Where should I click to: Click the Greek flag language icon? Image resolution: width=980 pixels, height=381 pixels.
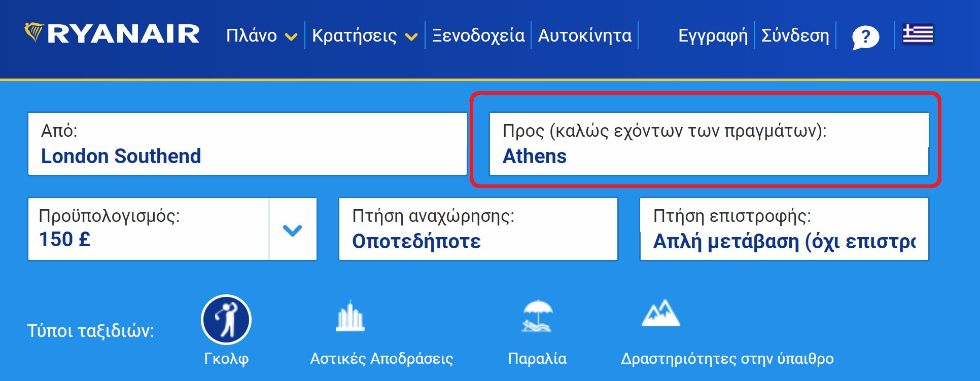coord(918,34)
